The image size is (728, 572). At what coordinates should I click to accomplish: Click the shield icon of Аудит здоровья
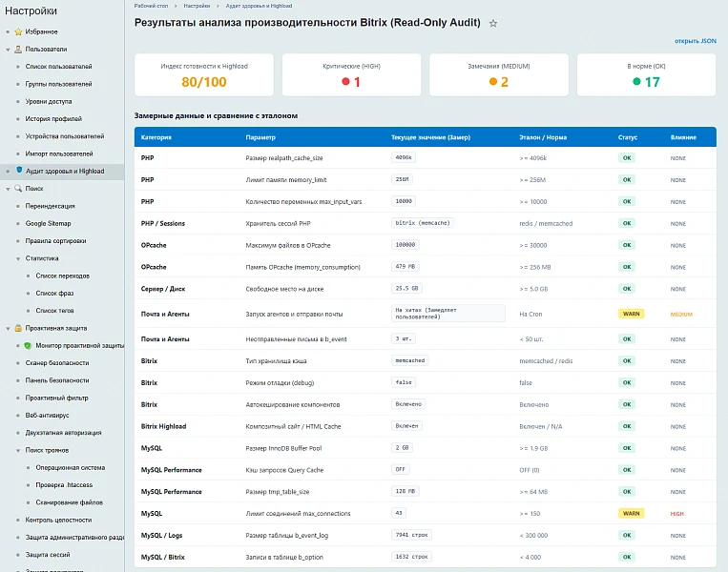point(19,171)
